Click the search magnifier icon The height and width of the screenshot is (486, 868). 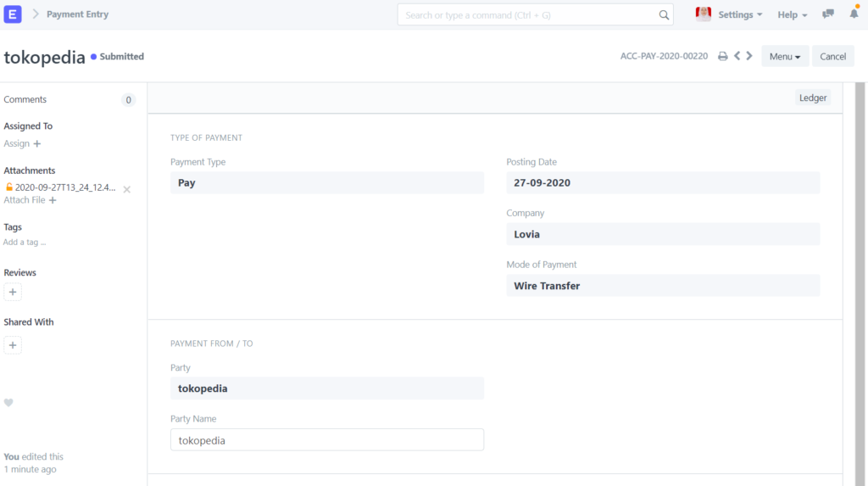click(664, 15)
